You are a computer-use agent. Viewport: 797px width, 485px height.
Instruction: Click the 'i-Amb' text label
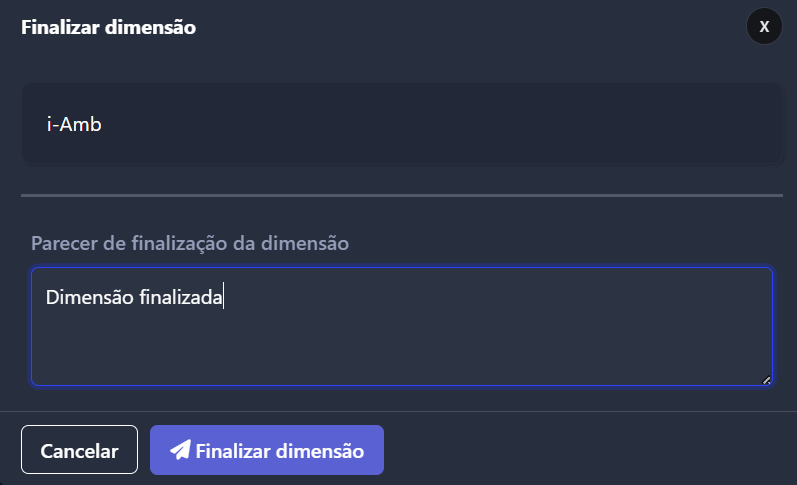(74, 124)
